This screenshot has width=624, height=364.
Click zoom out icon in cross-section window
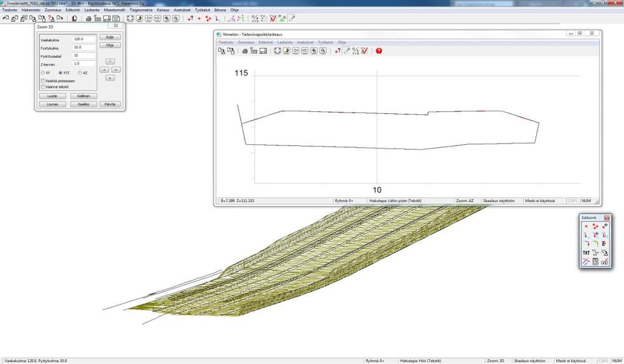point(323,51)
